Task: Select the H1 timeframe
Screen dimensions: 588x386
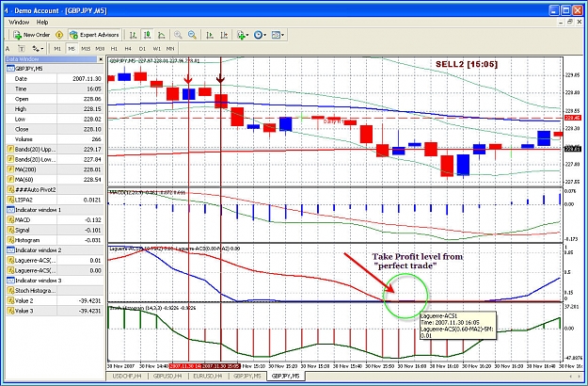Action: coord(114,49)
